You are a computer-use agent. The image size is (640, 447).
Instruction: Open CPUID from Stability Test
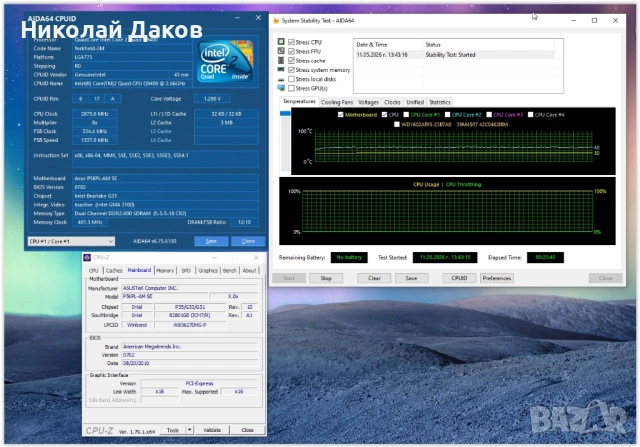459,278
